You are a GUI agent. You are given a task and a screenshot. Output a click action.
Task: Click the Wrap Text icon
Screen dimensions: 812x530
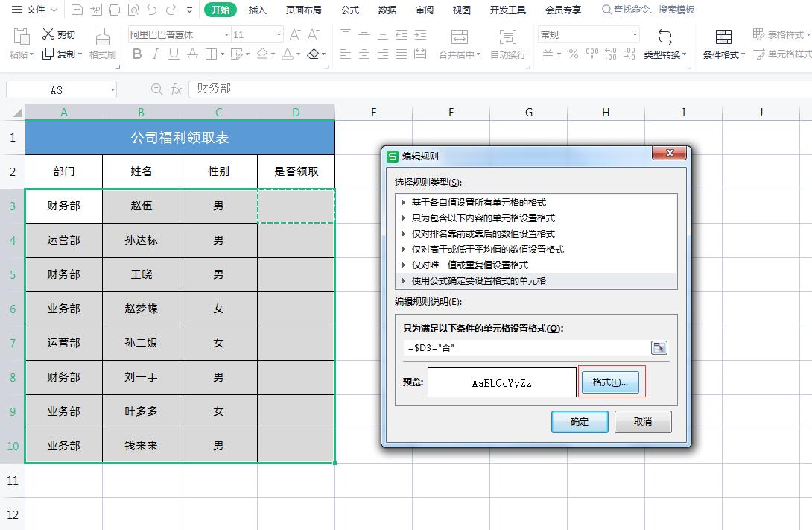[507, 37]
